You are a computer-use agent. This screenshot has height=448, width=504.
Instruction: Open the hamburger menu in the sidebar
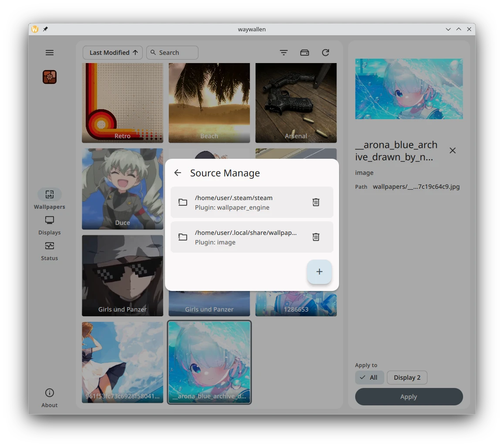click(x=50, y=53)
